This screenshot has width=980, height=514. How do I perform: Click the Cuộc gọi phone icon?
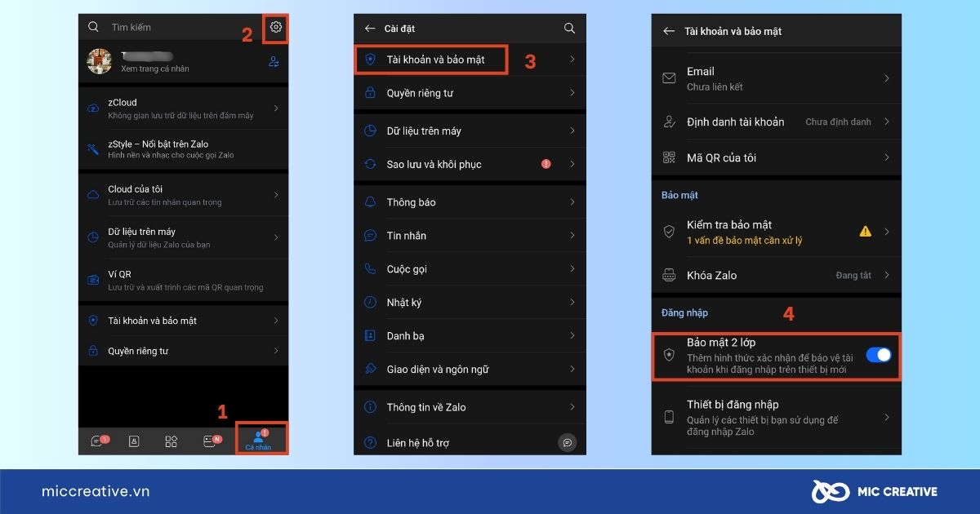click(x=370, y=269)
